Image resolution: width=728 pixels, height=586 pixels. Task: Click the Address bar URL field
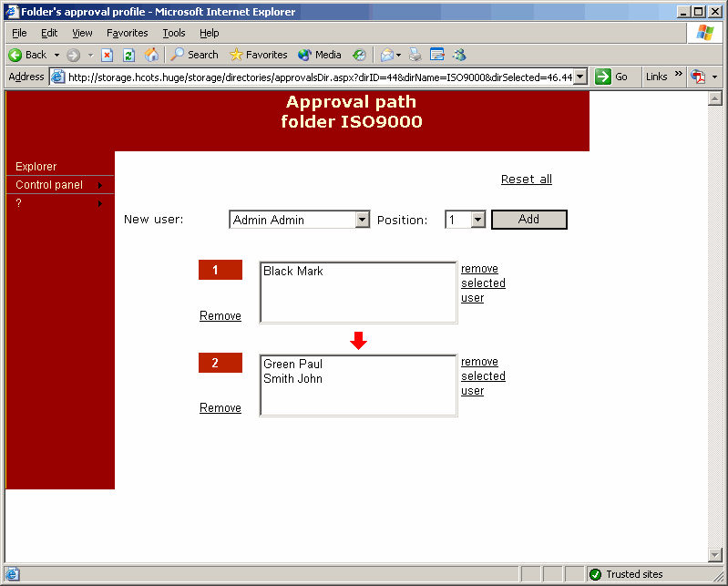320,77
